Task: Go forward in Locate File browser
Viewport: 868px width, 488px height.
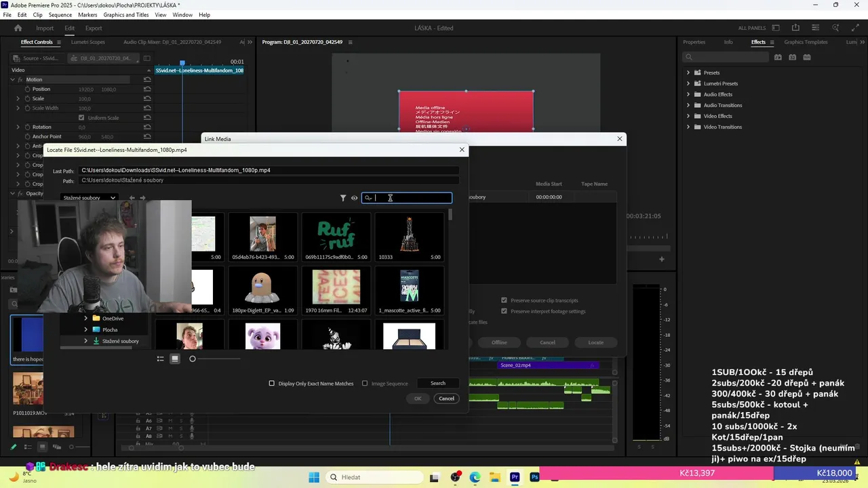Action: [142, 198]
